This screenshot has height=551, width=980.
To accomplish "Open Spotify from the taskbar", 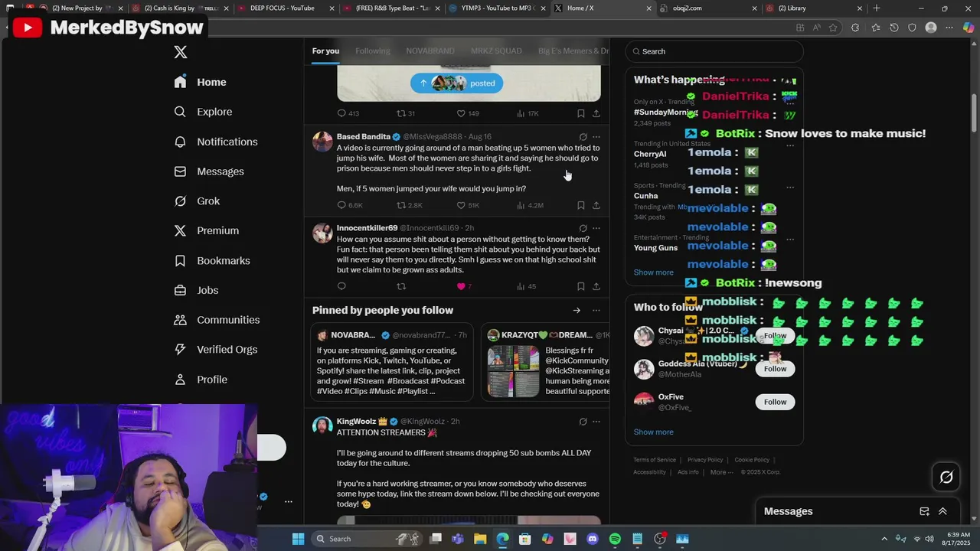I will (x=615, y=539).
